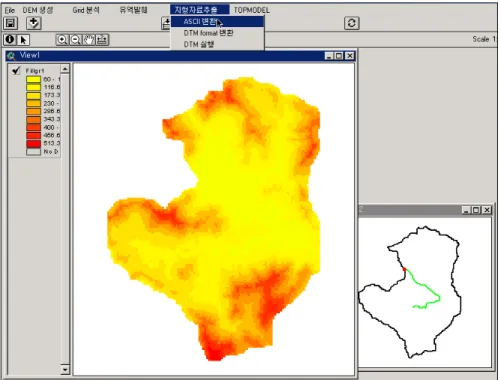Select the Identify info tool
501x380 pixels.
[10, 40]
